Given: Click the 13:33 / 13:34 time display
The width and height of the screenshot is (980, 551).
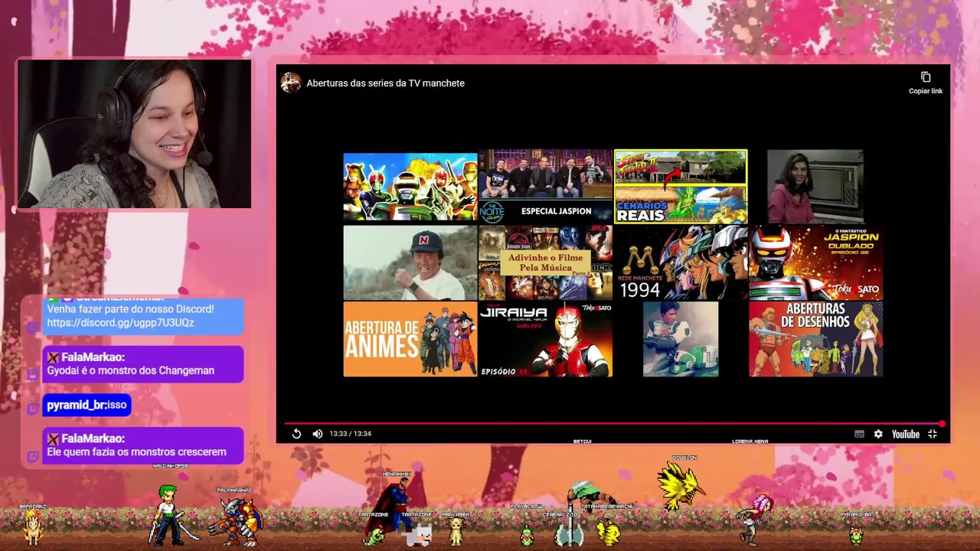Looking at the screenshot, I should click(350, 434).
